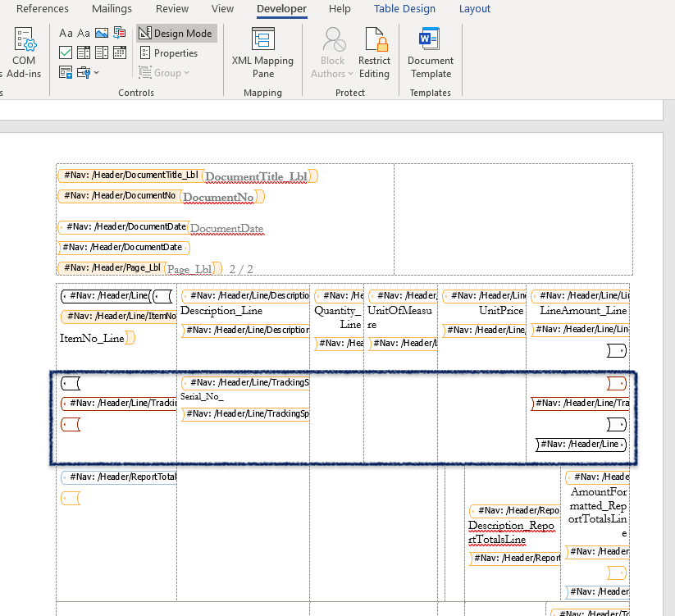The image size is (675, 616).
Task: Switch to References tab
Action: pyautogui.click(x=42, y=8)
